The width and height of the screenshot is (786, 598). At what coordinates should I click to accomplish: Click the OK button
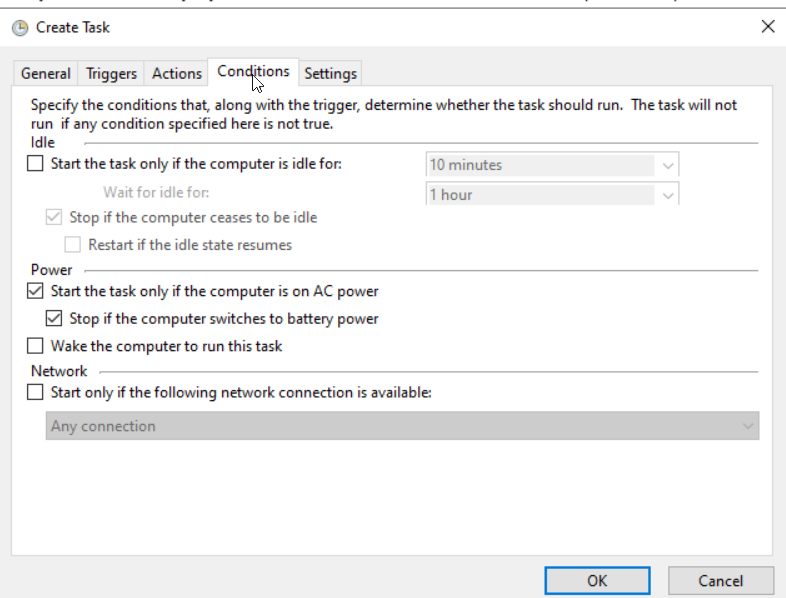[598, 580]
